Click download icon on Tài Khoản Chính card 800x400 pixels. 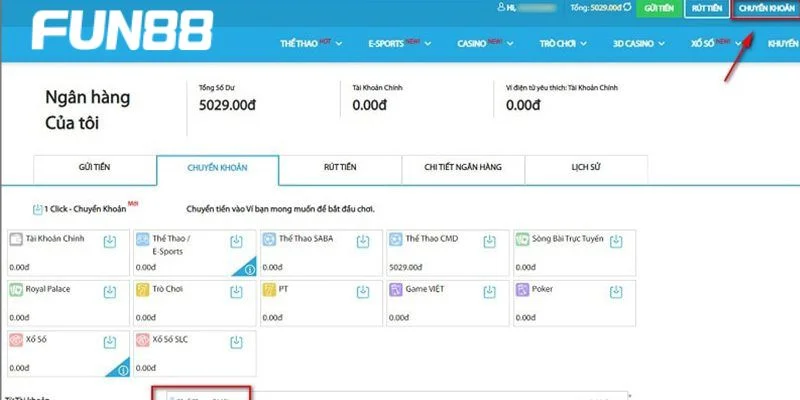(x=109, y=241)
